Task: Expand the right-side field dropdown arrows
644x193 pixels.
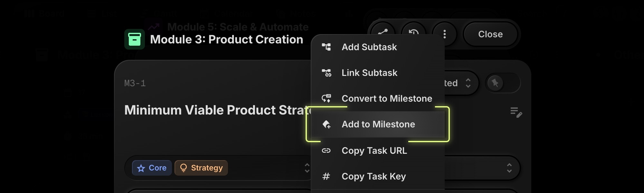Action: click(509, 168)
